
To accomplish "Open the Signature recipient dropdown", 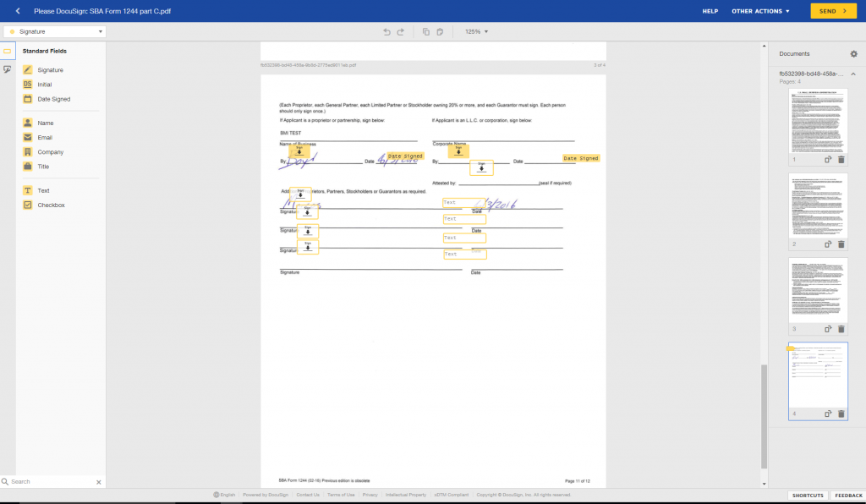I will pos(54,31).
